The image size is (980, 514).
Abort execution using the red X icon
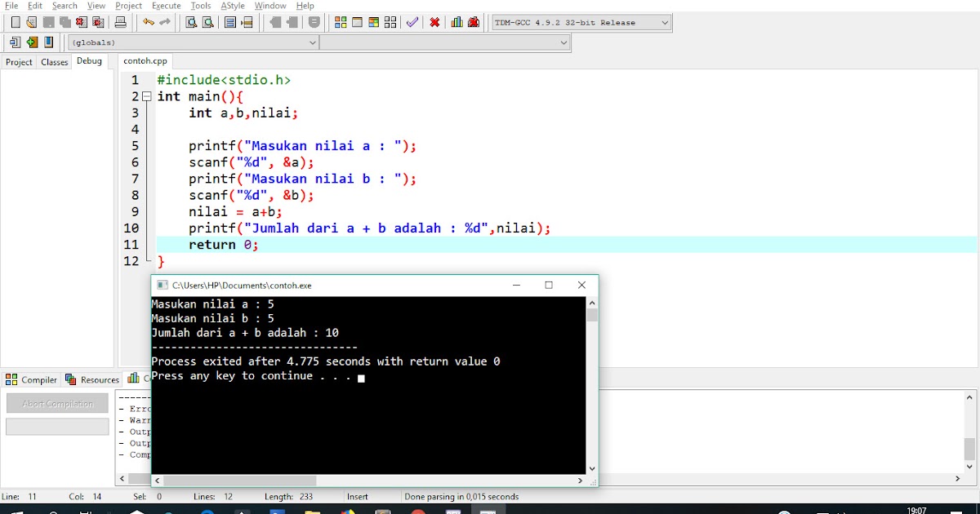pos(434,22)
